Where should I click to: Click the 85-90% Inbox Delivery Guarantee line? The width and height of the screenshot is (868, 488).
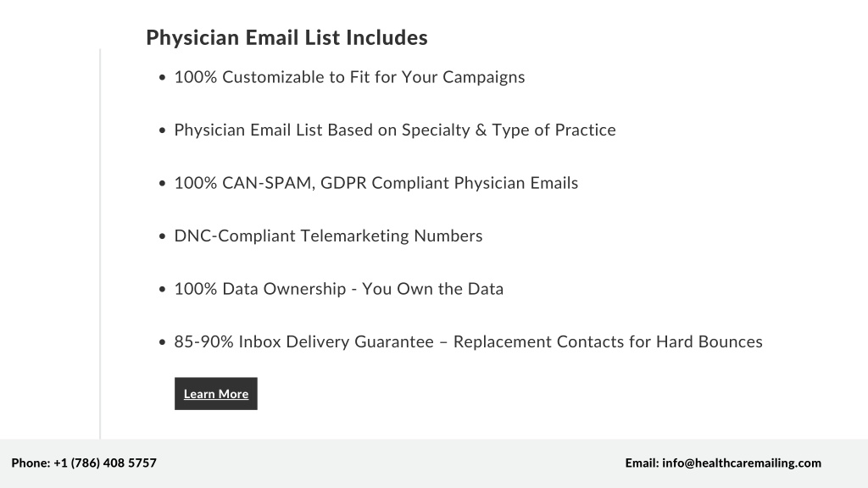tap(468, 342)
